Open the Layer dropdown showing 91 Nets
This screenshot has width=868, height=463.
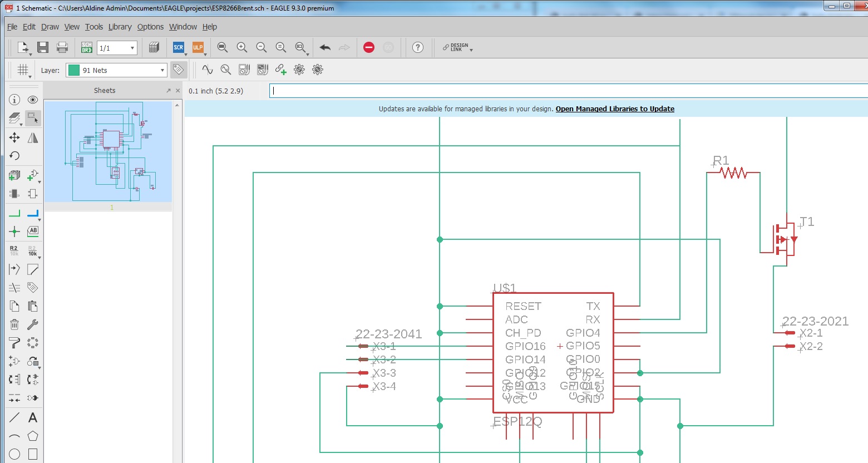(116, 70)
